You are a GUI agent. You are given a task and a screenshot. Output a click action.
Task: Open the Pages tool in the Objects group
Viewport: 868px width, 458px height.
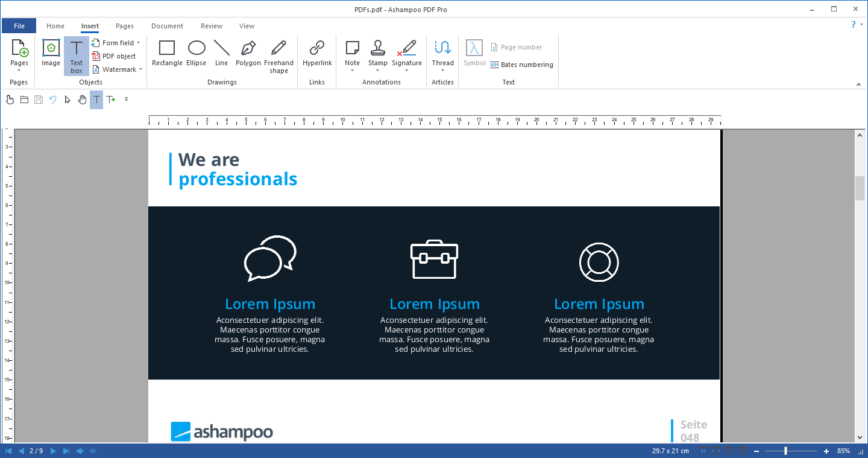[x=19, y=56]
